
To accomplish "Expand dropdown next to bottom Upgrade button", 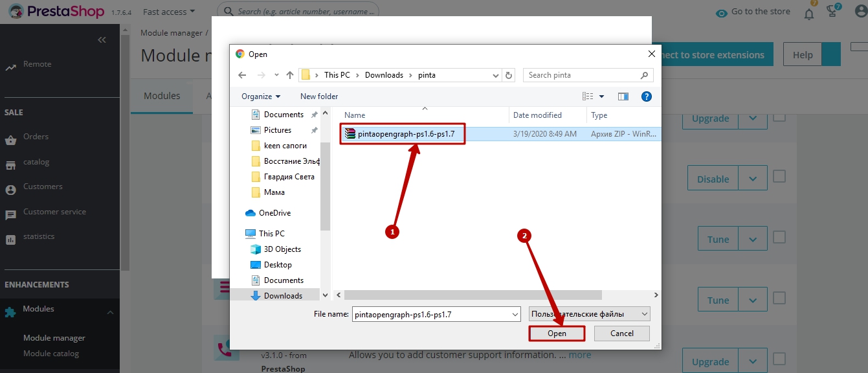I will (753, 361).
